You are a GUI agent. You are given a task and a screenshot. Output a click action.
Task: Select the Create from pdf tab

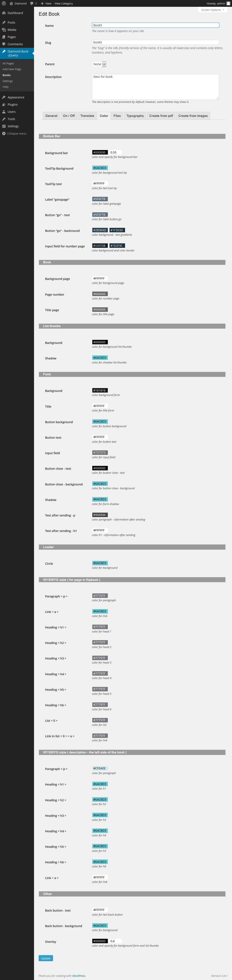click(161, 116)
